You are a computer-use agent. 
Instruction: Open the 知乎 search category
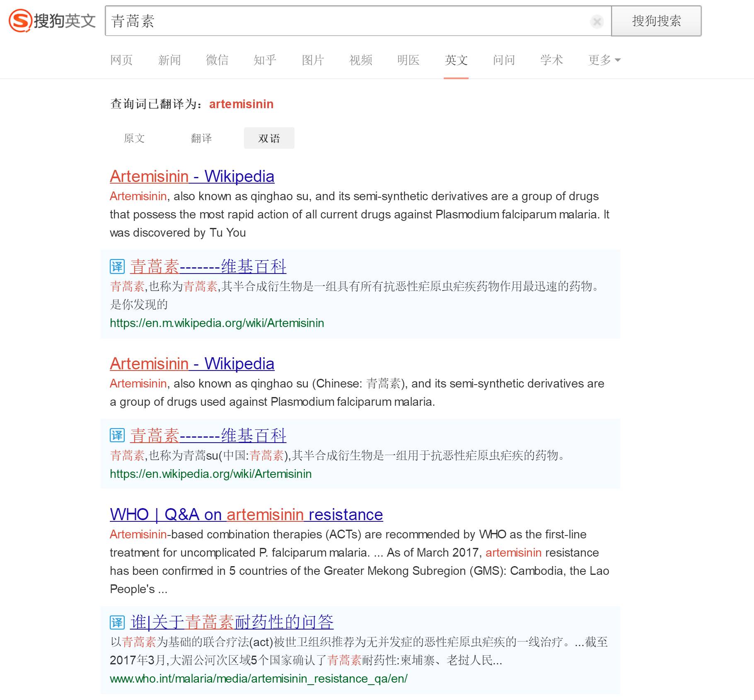tap(265, 60)
